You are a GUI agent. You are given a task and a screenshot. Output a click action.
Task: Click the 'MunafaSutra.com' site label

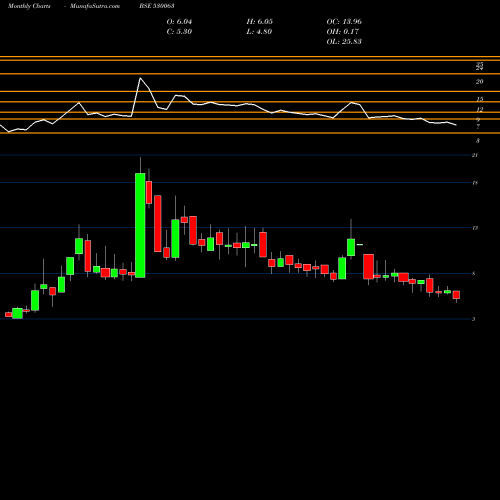point(95,6)
